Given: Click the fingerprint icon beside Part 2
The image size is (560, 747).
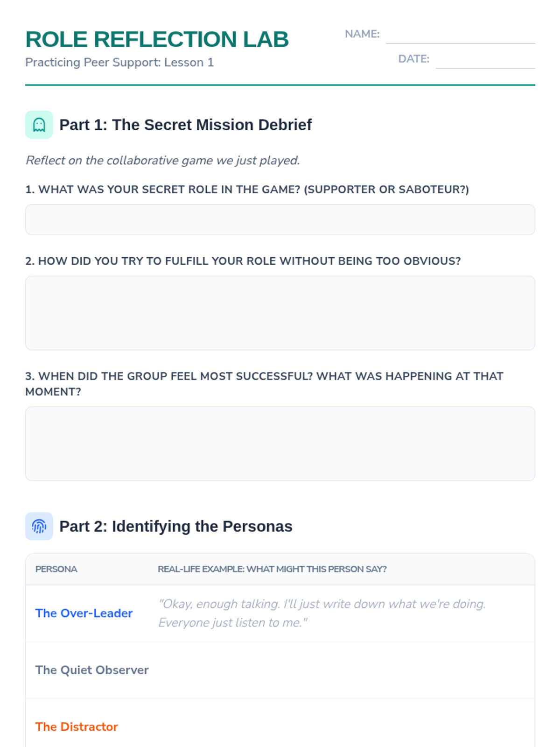Looking at the screenshot, I should pos(39,526).
